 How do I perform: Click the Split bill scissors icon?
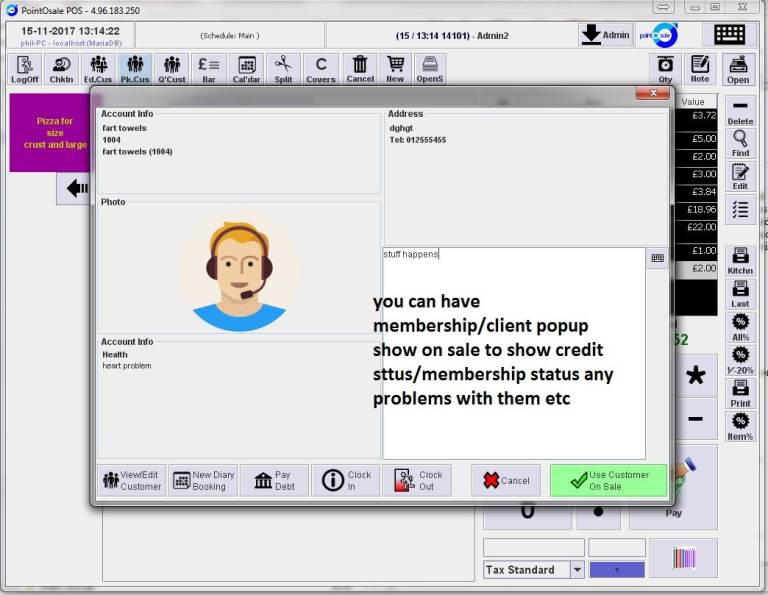[x=283, y=69]
